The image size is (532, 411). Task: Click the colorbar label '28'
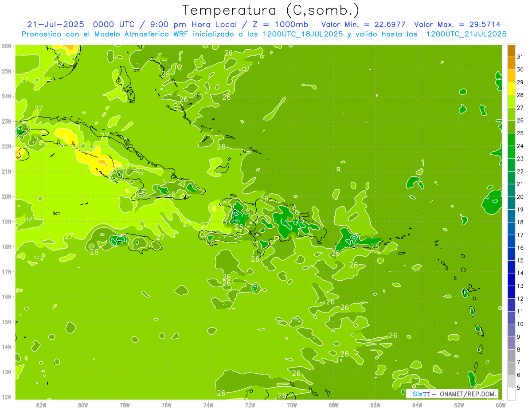[520, 95]
